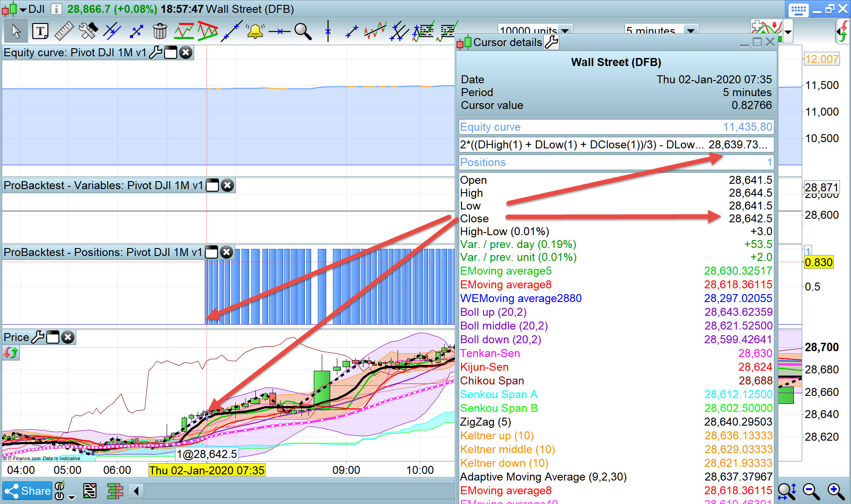Pick the ruler measurement tool
This screenshot has width=851, height=504.
click(x=64, y=31)
